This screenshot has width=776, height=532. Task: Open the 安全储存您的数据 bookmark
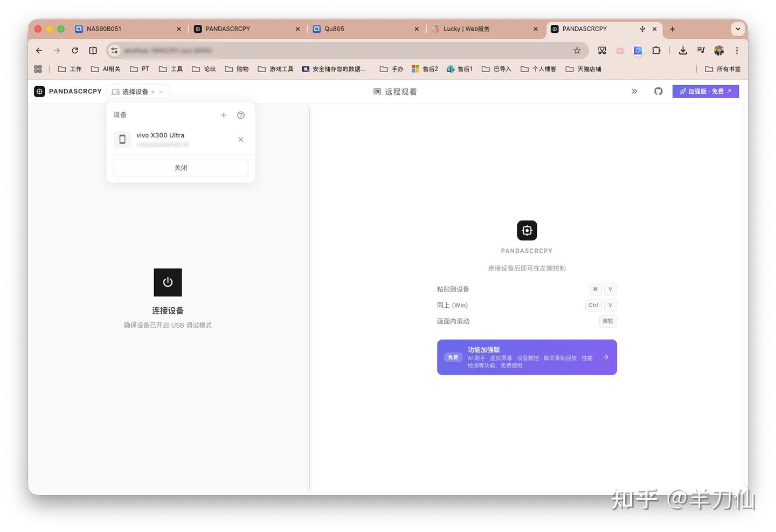(x=334, y=69)
